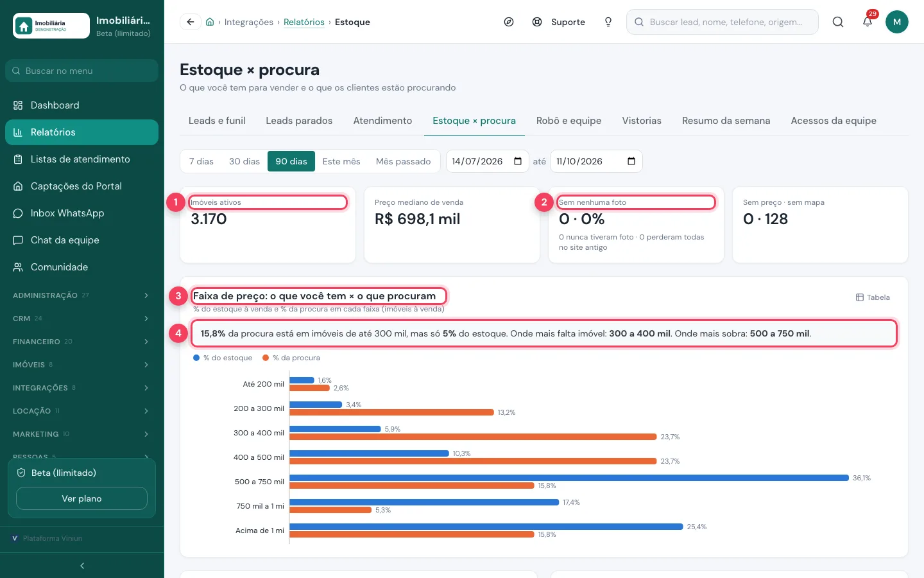
Task: Select the Este mês period
Action: [x=341, y=161]
